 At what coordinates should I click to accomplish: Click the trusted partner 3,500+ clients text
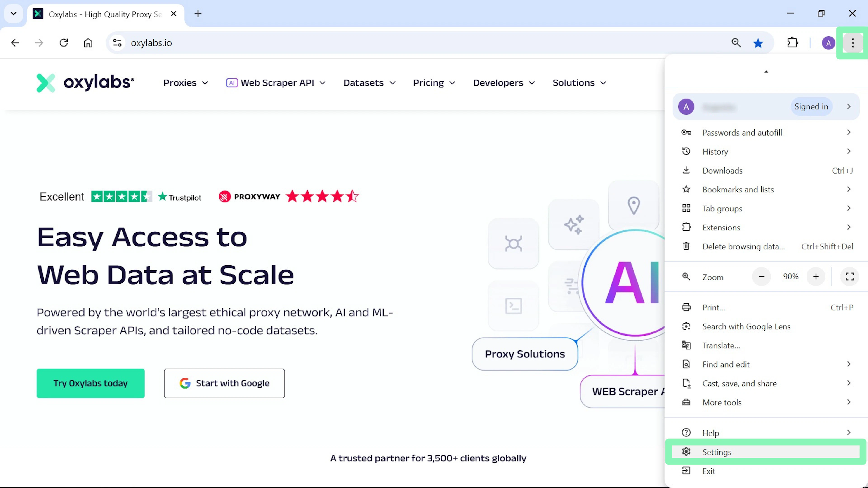(x=428, y=458)
